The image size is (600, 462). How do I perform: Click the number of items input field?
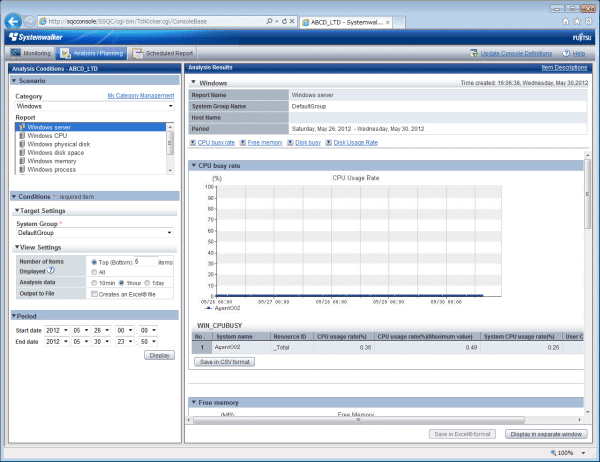[x=146, y=261]
